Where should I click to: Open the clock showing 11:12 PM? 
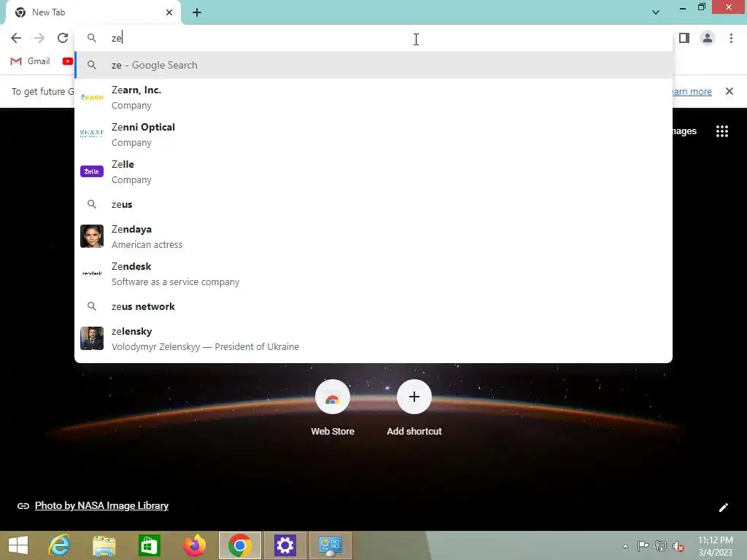coord(715,545)
